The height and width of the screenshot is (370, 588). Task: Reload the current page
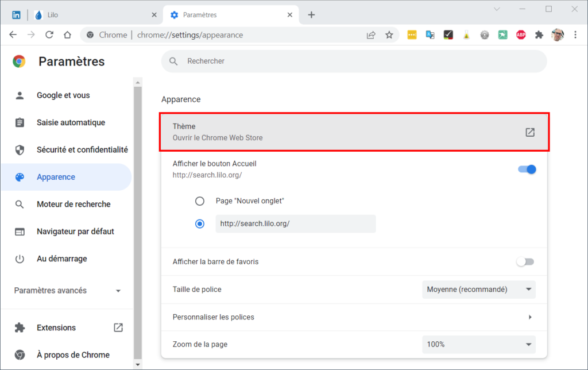click(x=49, y=35)
